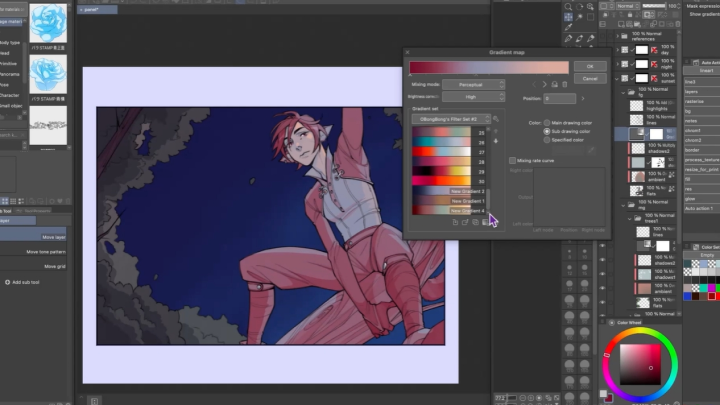Select the next gradient node arrow
The width and height of the screenshot is (720, 405).
pyautogui.click(x=544, y=85)
